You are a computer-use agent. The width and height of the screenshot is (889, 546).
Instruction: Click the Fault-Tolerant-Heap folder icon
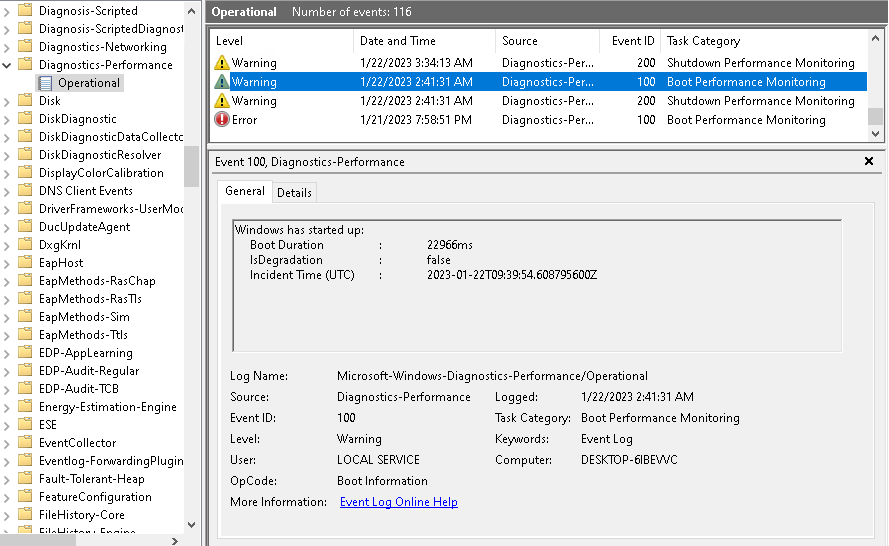click(x=25, y=479)
